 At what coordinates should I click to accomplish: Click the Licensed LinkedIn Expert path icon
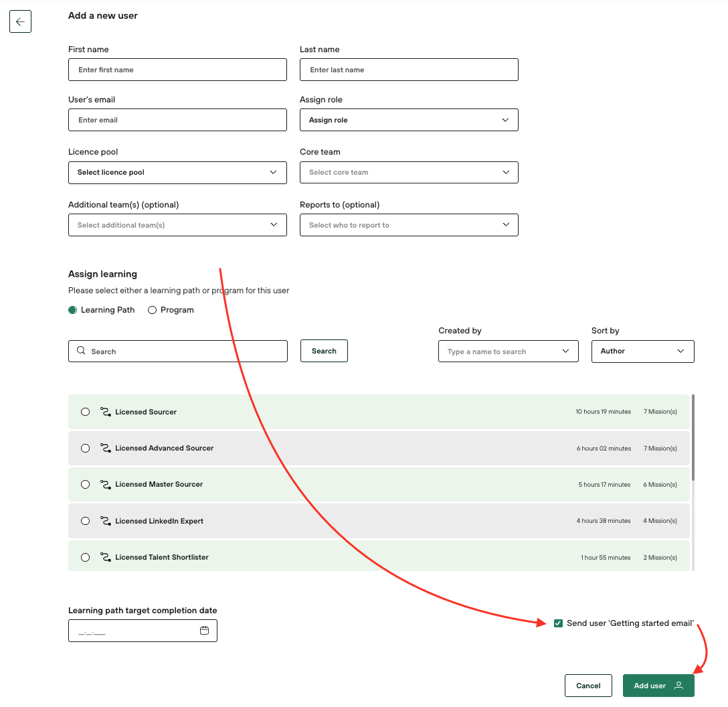pos(105,521)
